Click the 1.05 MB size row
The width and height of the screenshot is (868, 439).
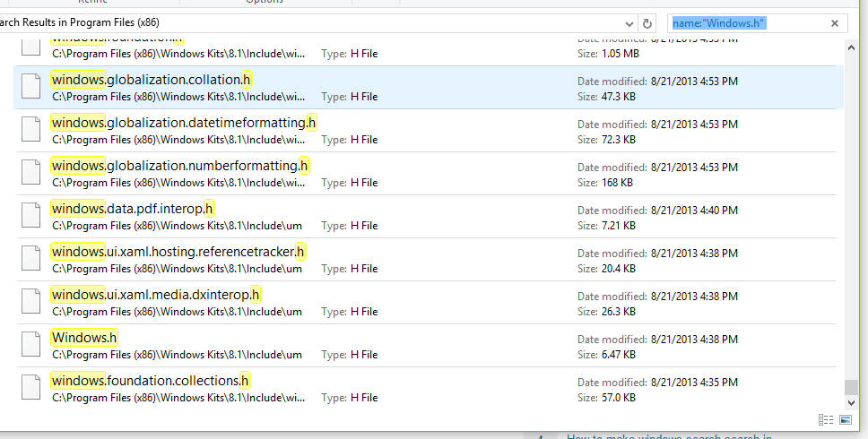(608, 54)
